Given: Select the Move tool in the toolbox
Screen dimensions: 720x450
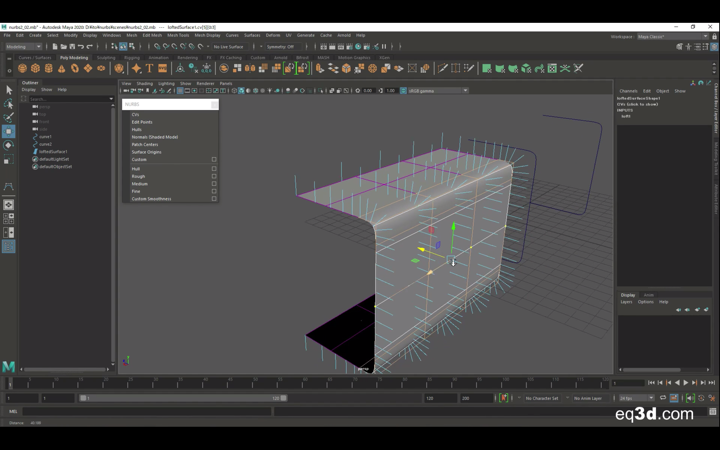Looking at the screenshot, I should click(x=8, y=131).
